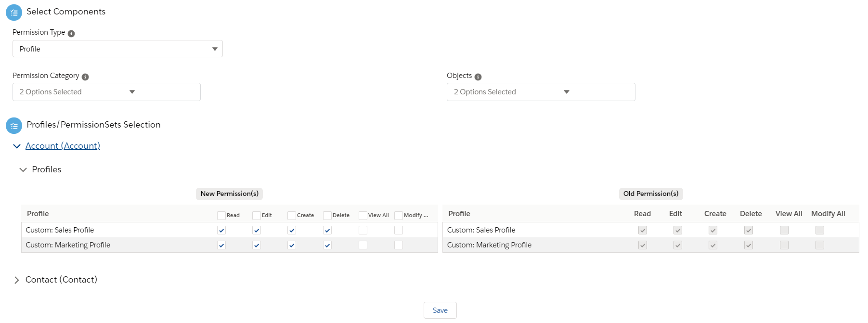Check the Delete select-all header checkbox
This screenshot has height=323, width=868.
(327, 216)
